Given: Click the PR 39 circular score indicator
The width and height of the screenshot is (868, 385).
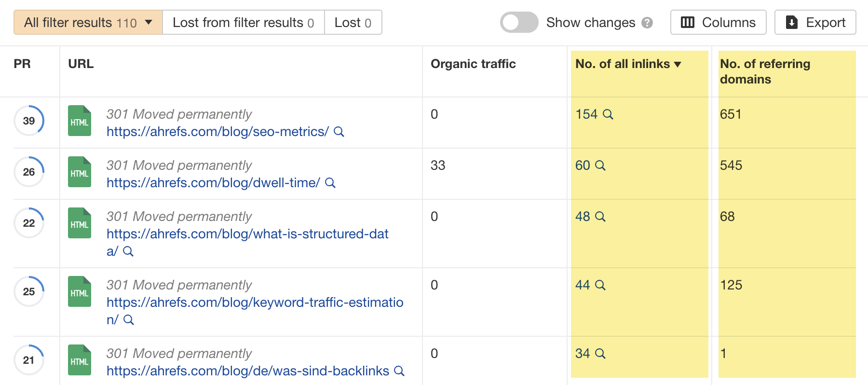Looking at the screenshot, I should point(28,121).
